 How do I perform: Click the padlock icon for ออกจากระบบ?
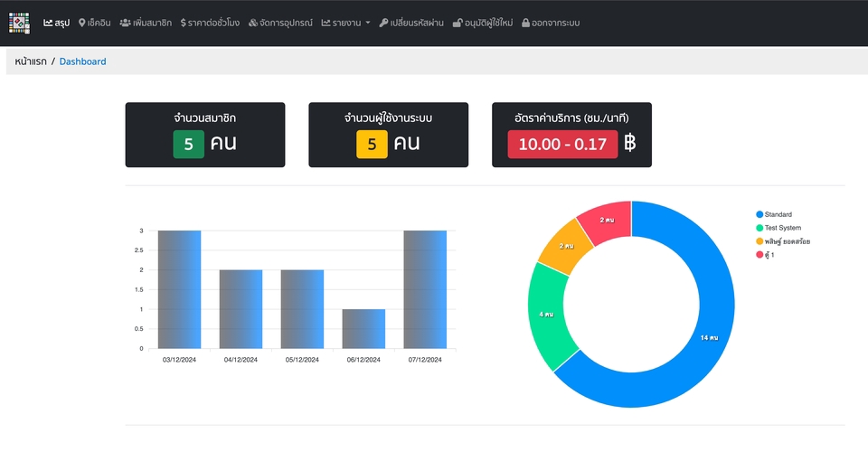tap(525, 23)
